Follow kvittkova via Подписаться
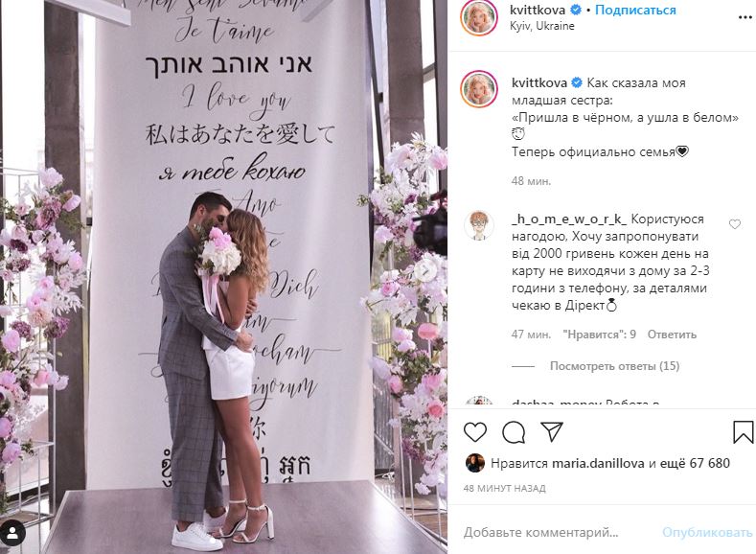The height and width of the screenshot is (554, 756). pyautogui.click(x=635, y=10)
